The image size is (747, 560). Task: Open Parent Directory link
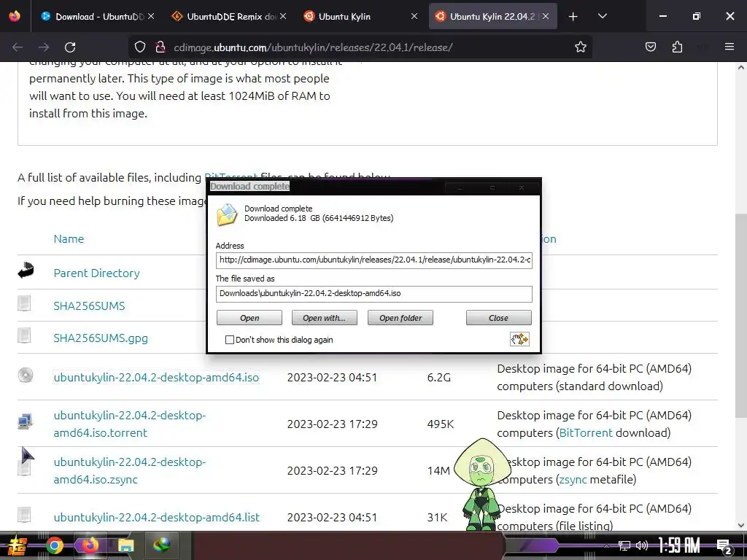[x=97, y=273]
